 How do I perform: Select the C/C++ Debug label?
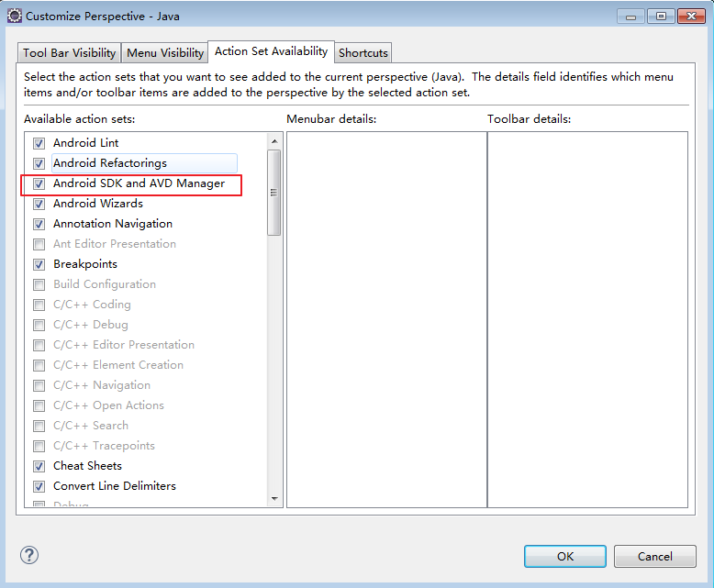[x=91, y=325]
